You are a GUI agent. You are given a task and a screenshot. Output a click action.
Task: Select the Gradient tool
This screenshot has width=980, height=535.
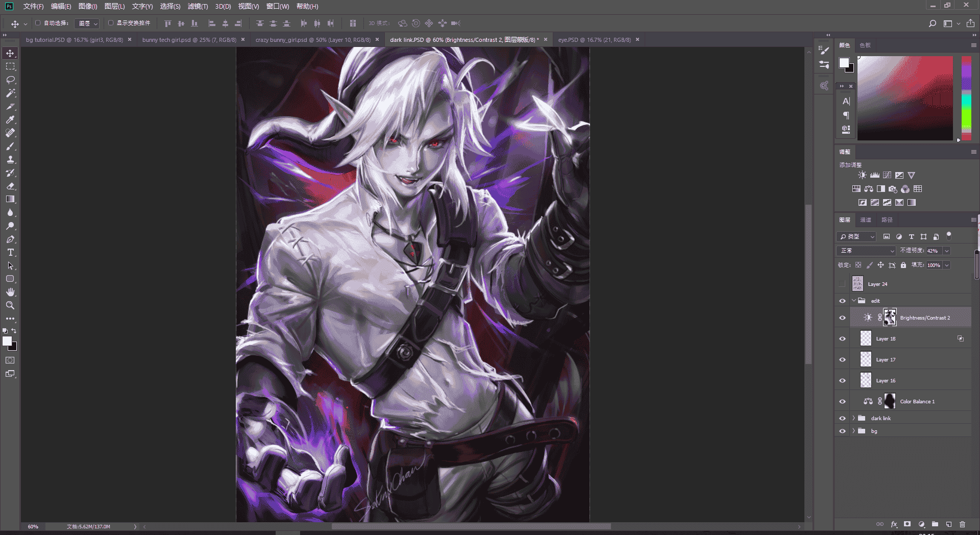point(10,200)
